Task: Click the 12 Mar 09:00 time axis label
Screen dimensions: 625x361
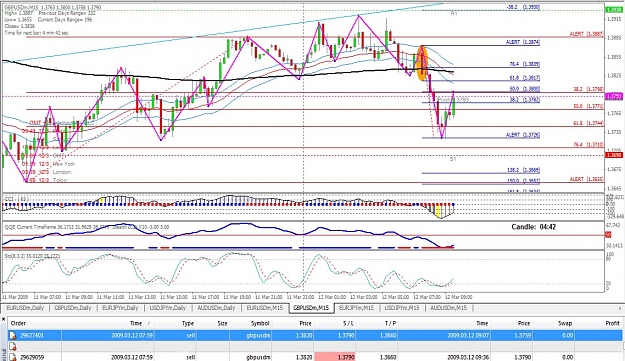Action: (458, 297)
